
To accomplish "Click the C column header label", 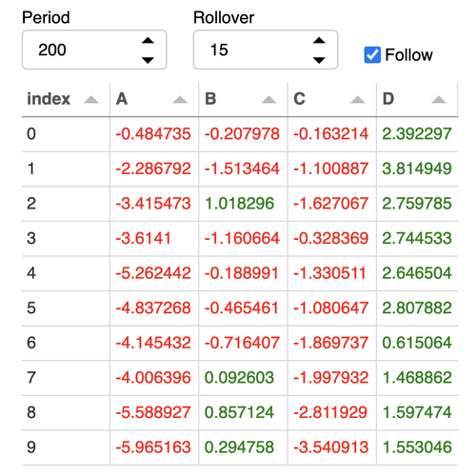I will (x=299, y=99).
